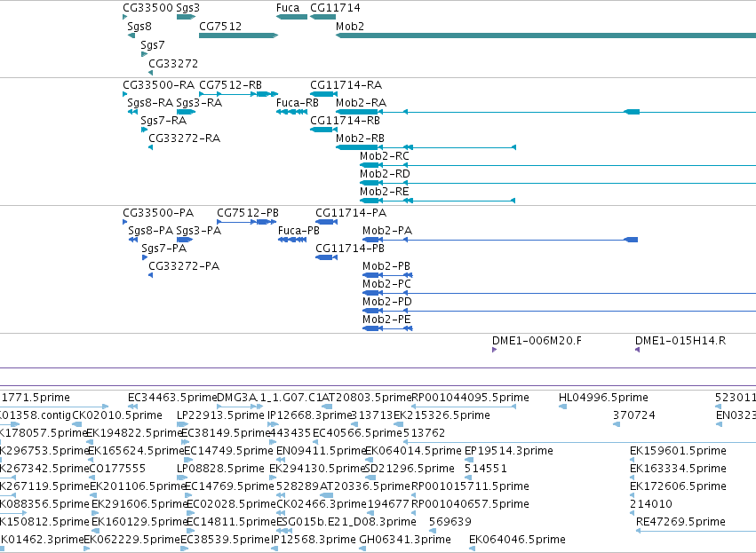Open the Fuca-RB transcript label
Image resolution: width=756 pixels, height=553 pixels.
click(x=298, y=103)
